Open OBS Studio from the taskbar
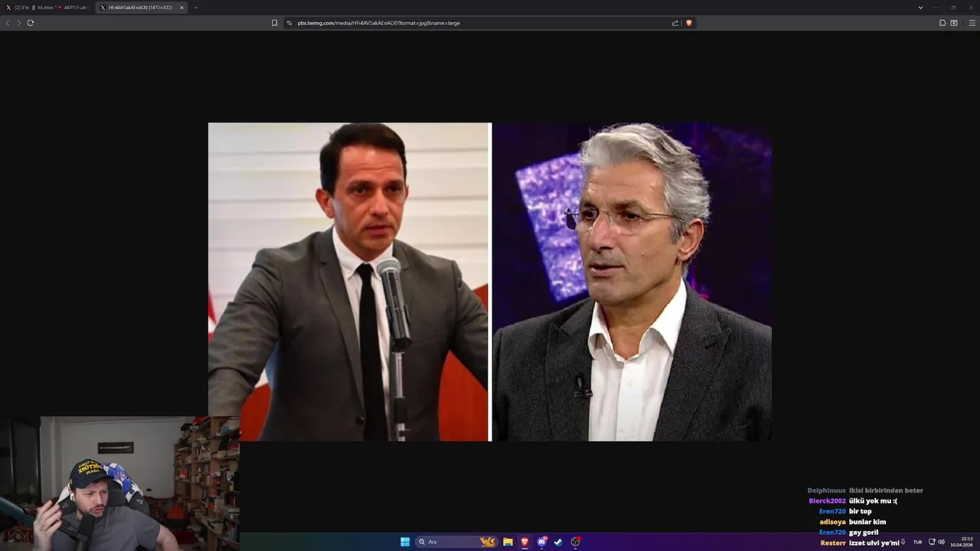The height and width of the screenshot is (551, 980). pos(576,542)
